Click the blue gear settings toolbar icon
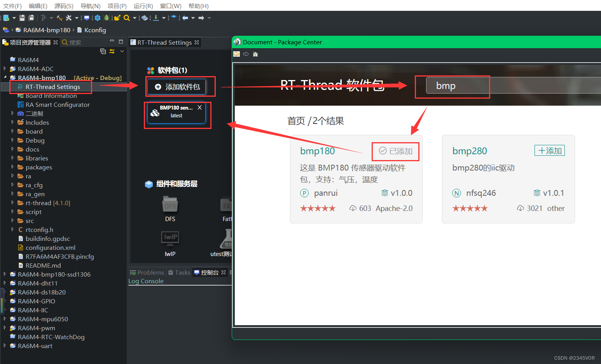 (x=98, y=18)
